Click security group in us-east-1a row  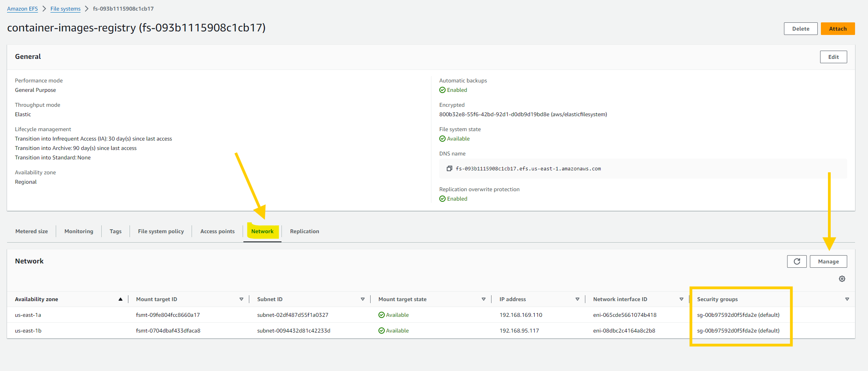[738, 315]
